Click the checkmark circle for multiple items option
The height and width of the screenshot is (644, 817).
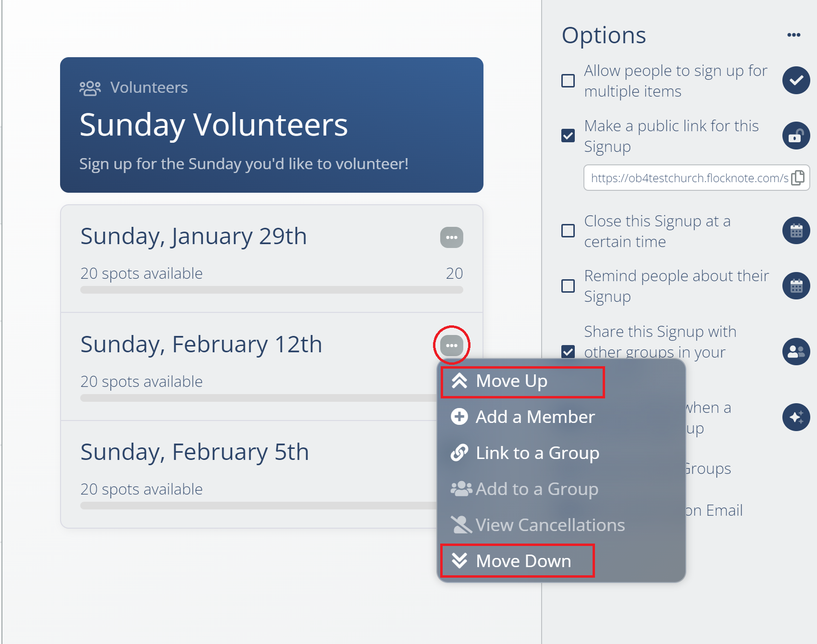pos(795,80)
